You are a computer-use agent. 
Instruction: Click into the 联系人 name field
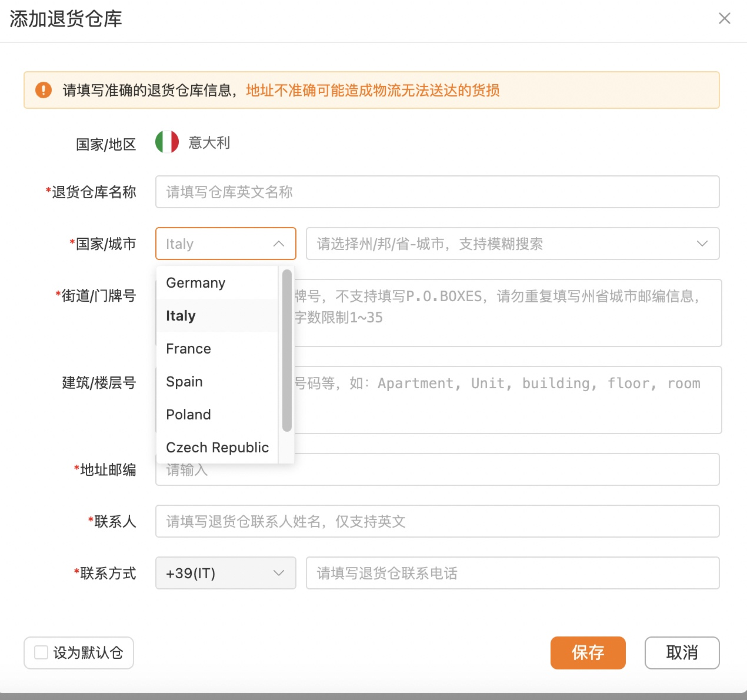(x=437, y=521)
